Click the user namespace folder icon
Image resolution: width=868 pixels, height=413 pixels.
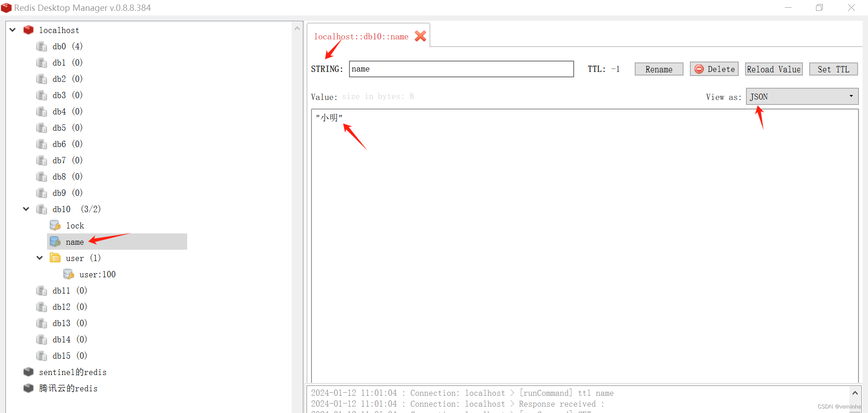55,258
